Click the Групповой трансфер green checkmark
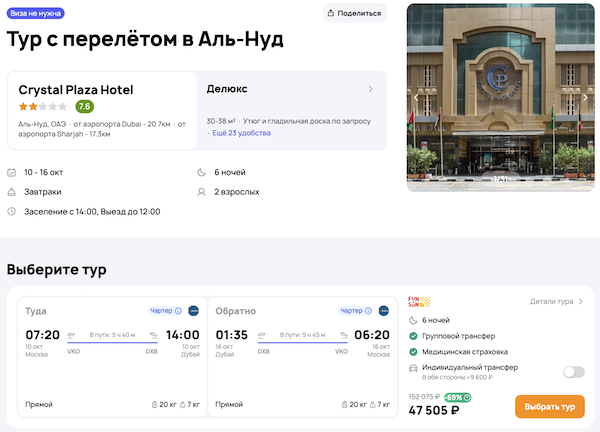The width and height of the screenshot is (600, 432). [x=414, y=336]
